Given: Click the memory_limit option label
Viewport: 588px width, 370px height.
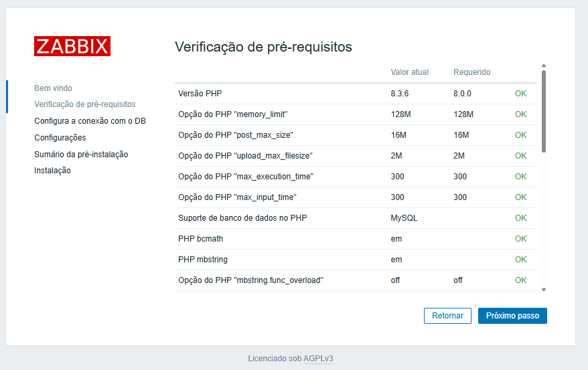Looking at the screenshot, I should coord(233,114).
